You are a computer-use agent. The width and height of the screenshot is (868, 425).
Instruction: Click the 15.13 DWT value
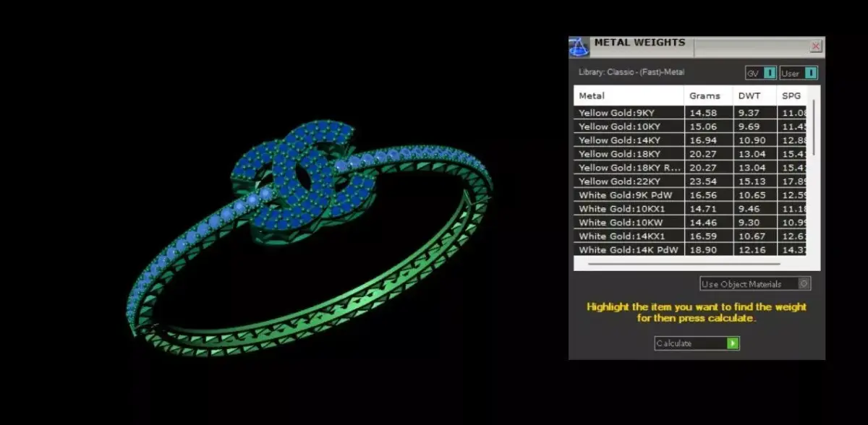[751, 181]
